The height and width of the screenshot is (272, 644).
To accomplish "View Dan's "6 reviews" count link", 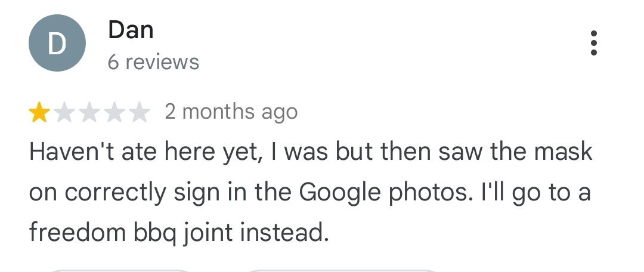I will 153,61.
